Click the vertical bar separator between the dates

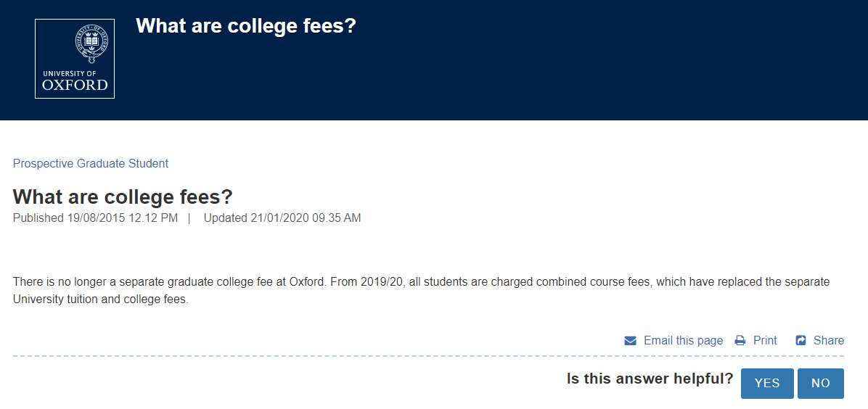click(x=189, y=218)
